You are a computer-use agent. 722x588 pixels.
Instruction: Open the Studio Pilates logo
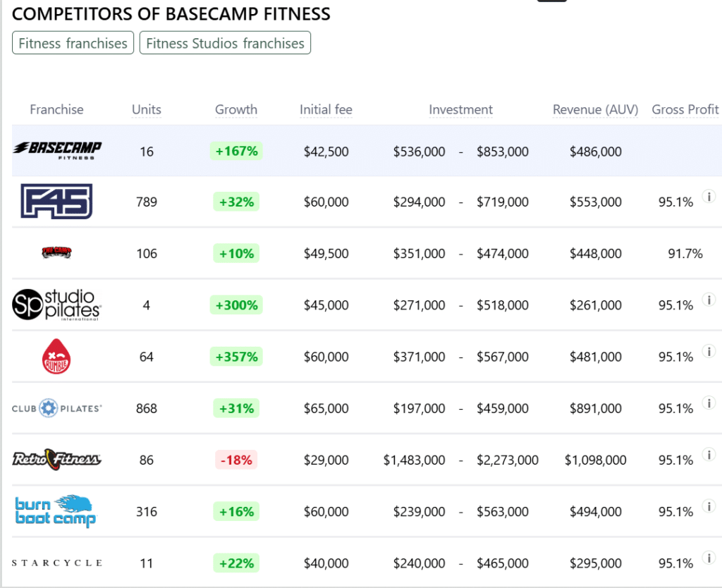[56, 305]
